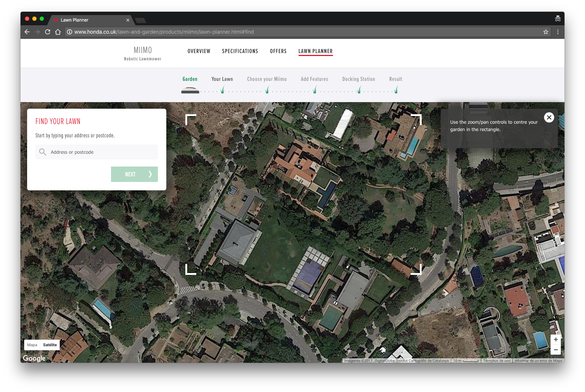Open the browser home page
This screenshot has height=392, width=585.
click(x=58, y=32)
